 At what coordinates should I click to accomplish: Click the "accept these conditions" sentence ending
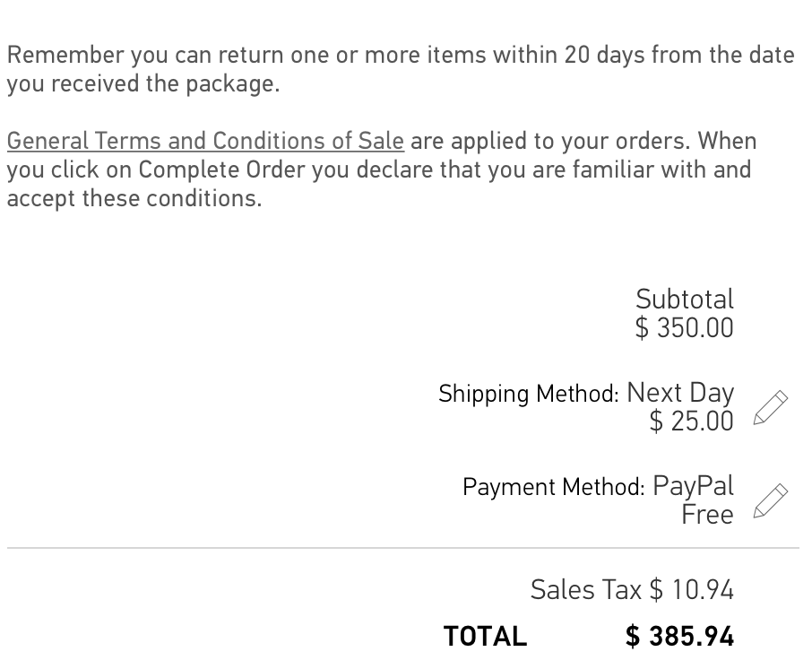coord(134,199)
